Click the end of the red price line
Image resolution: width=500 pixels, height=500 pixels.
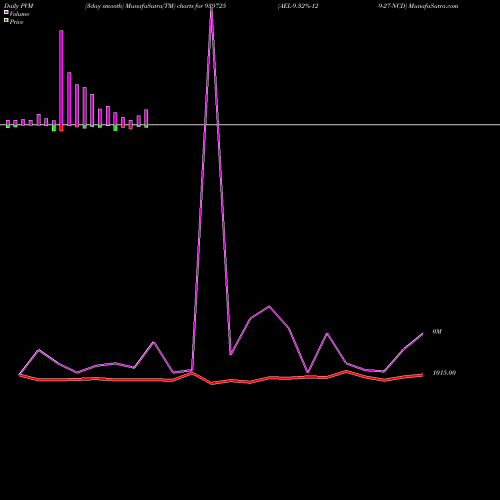point(422,375)
